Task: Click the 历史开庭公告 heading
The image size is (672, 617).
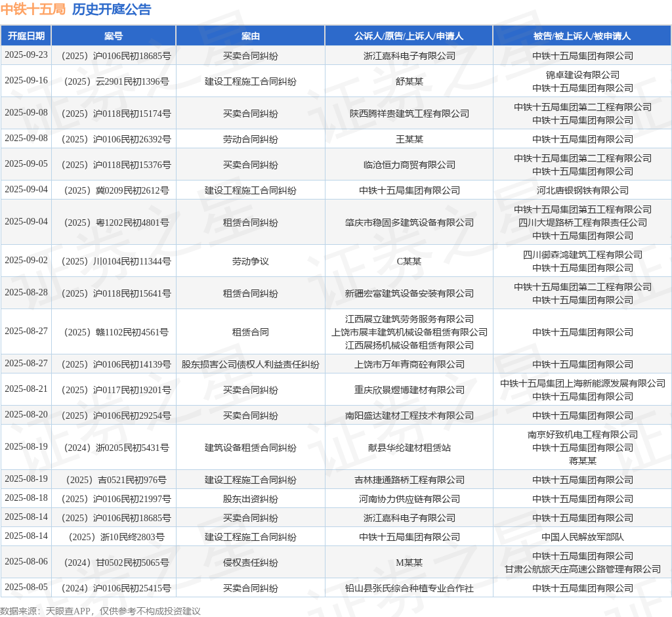Action: (x=112, y=9)
